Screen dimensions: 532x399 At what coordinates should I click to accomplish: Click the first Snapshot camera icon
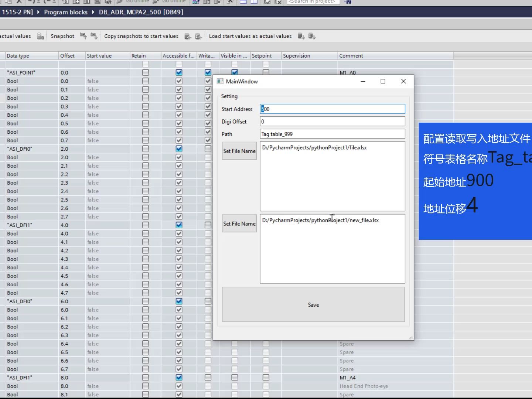(x=83, y=36)
